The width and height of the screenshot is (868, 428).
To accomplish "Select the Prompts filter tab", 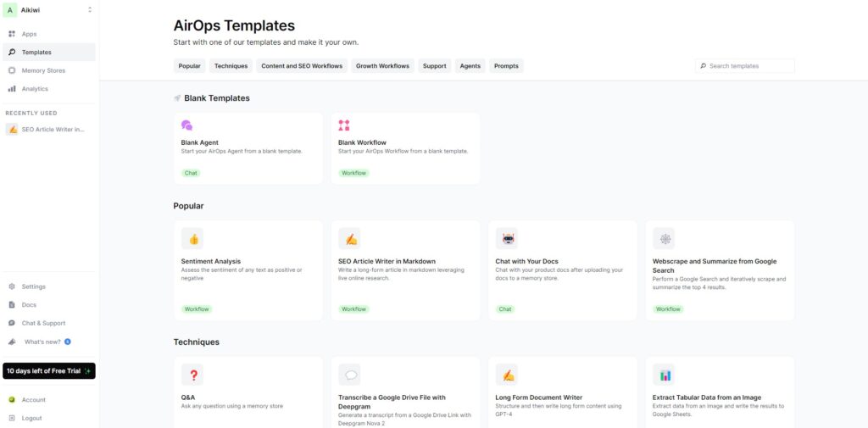I will pos(506,66).
